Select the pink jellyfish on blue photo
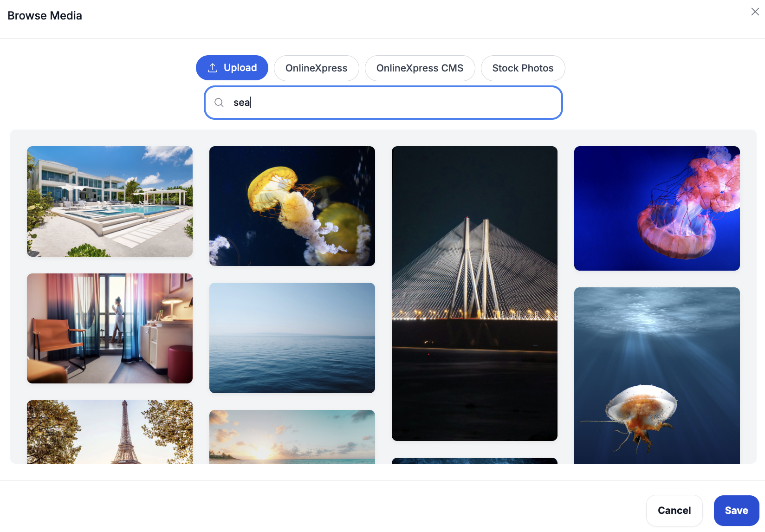This screenshot has width=765, height=532. [x=657, y=208]
